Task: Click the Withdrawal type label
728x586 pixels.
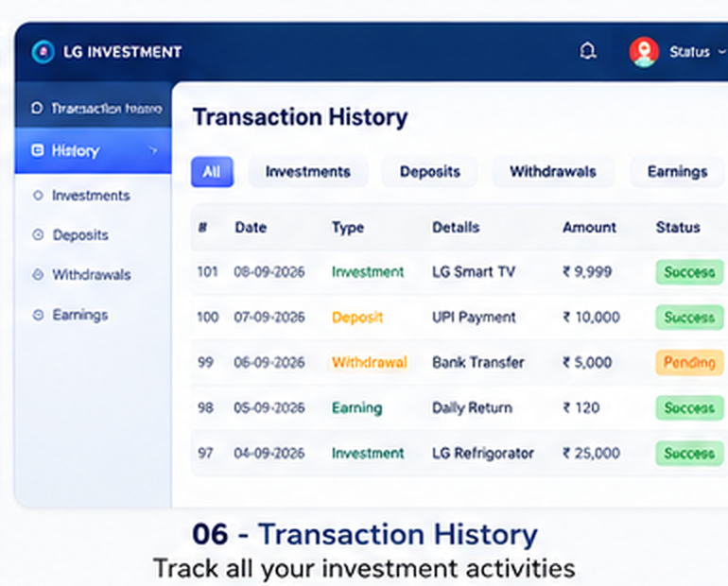Action: [370, 362]
